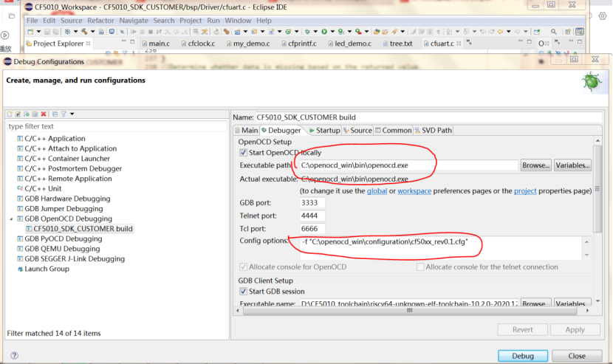This screenshot has height=364, width=613.
Task: Click the help question mark icon
Action: [x=14, y=355]
